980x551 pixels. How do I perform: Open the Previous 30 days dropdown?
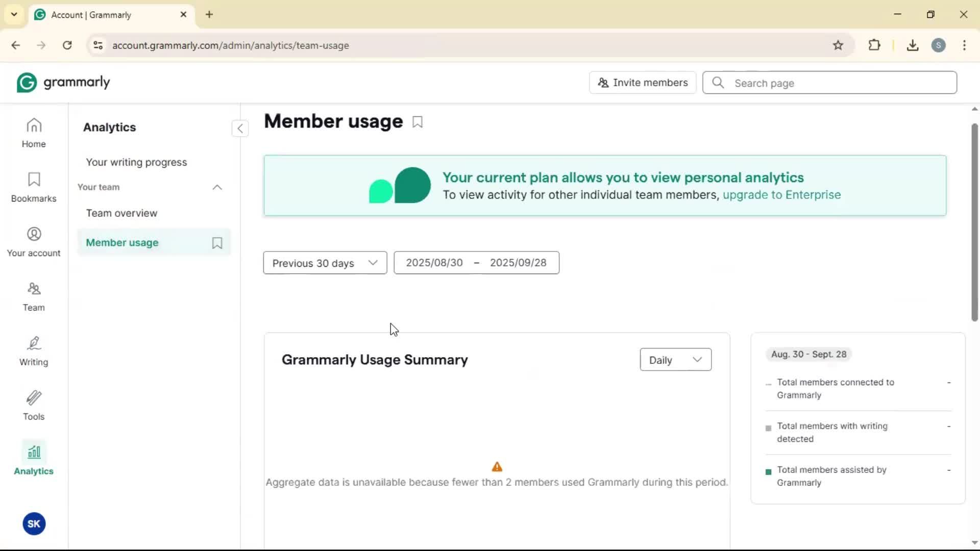[x=325, y=263]
